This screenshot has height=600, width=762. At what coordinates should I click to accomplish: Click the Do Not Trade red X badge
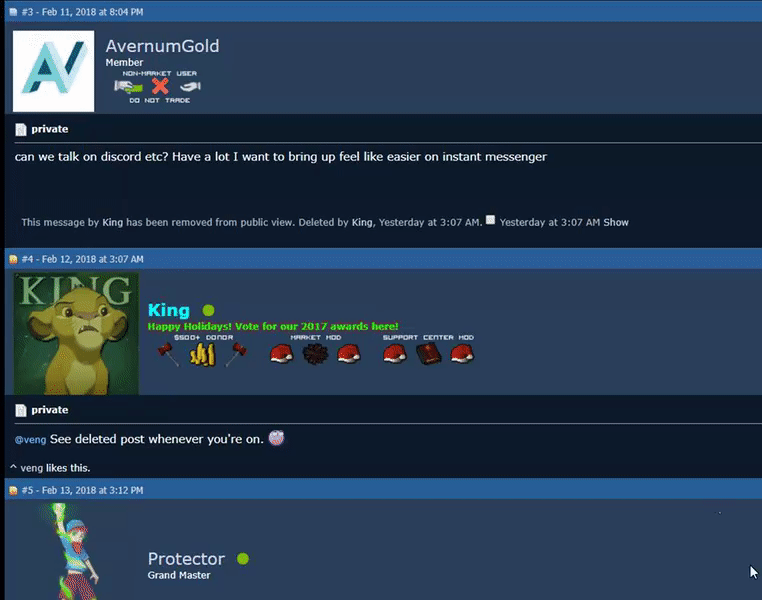(x=160, y=86)
